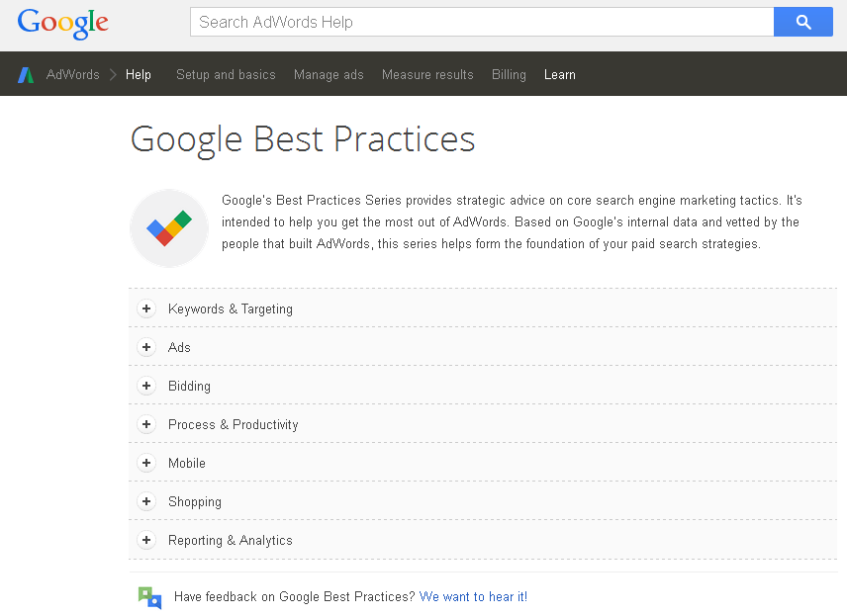Click the Google Best Practices diamond logo
Image resolution: width=847 pixels, height=616 pixels.
pyautogui.click(x=168, y=227)
